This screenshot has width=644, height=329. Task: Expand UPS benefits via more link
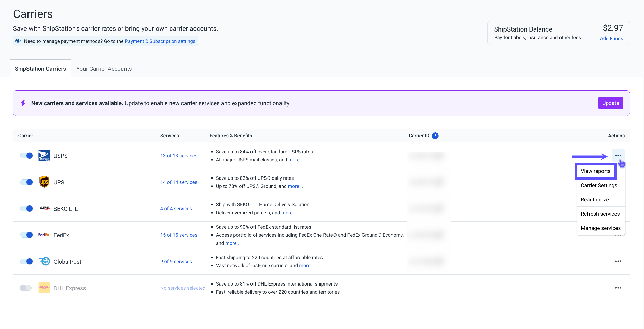pos(295,186)
